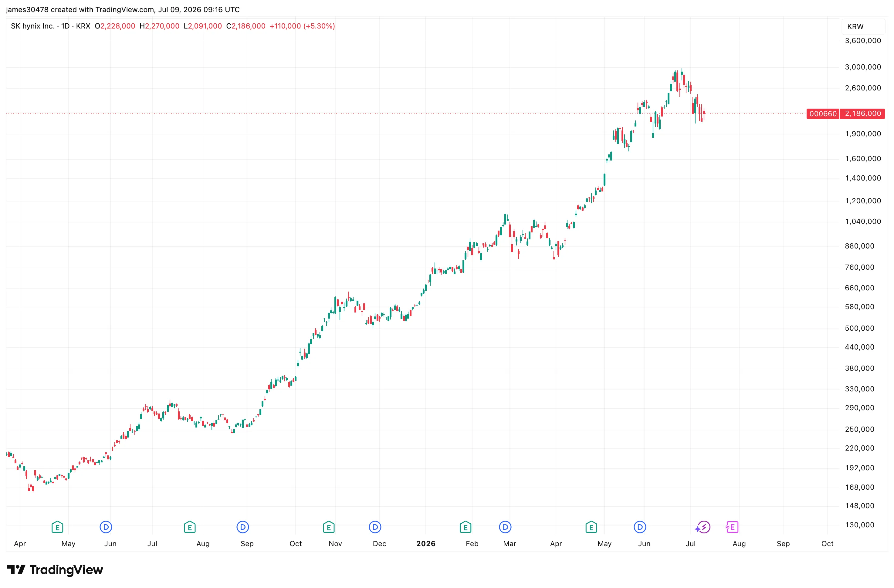Select the dividend D marker before Dec 2025

tap(375, 527)
